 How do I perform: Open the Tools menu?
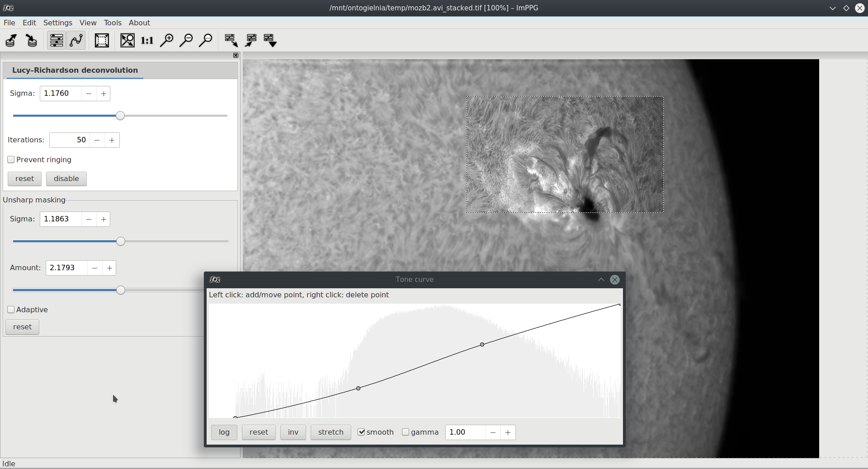click(x=113, y=23)
